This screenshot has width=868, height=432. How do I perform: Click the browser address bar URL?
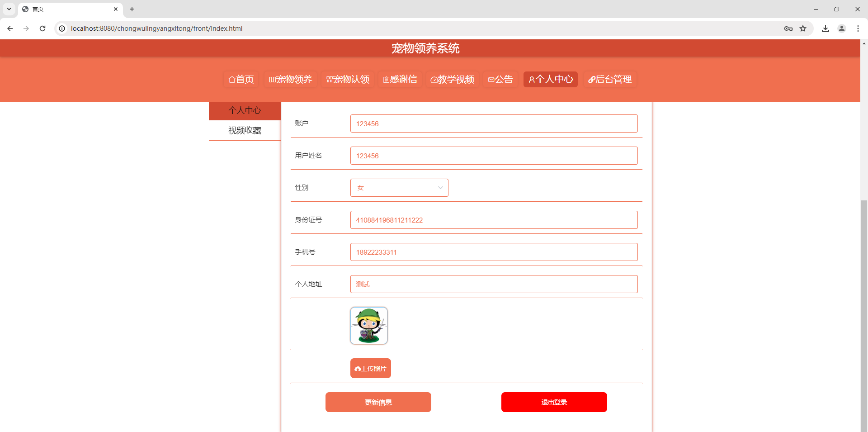pos(156,28)
